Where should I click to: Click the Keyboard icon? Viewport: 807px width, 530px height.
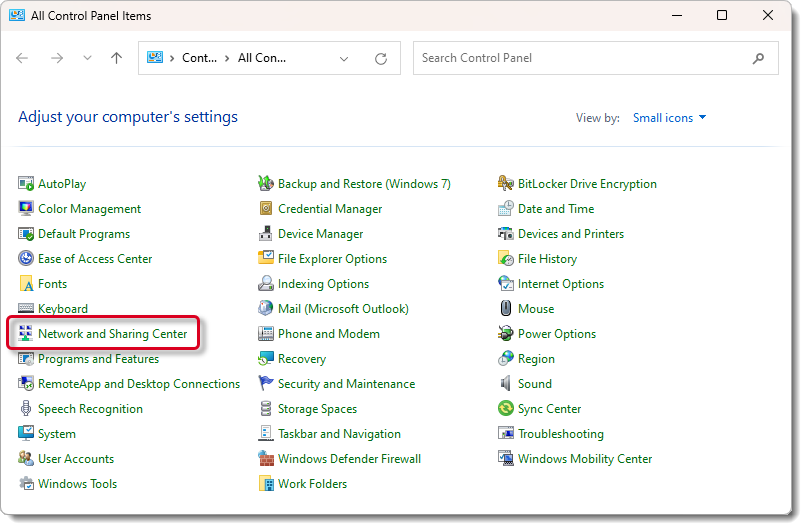pyautogui.click(x=26, y=308)
